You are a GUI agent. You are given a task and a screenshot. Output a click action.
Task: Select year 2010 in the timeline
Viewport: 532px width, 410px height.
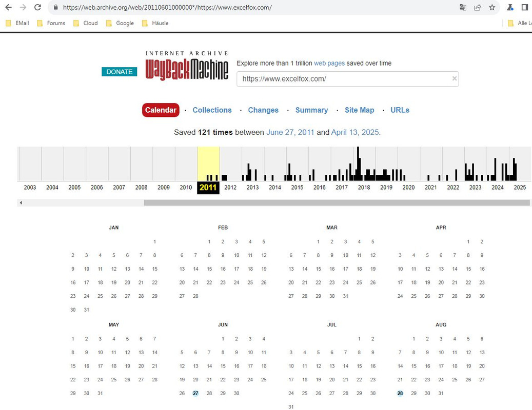click(186, 188)
